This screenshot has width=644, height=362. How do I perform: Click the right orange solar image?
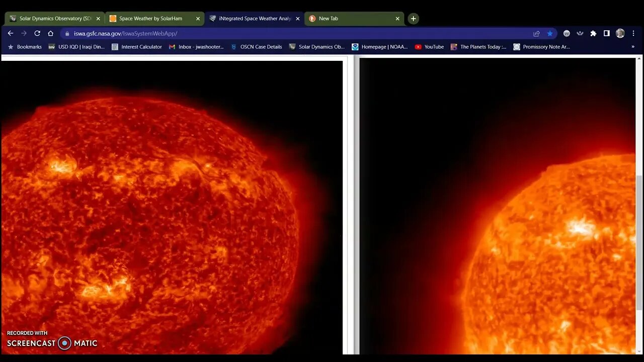497,206
